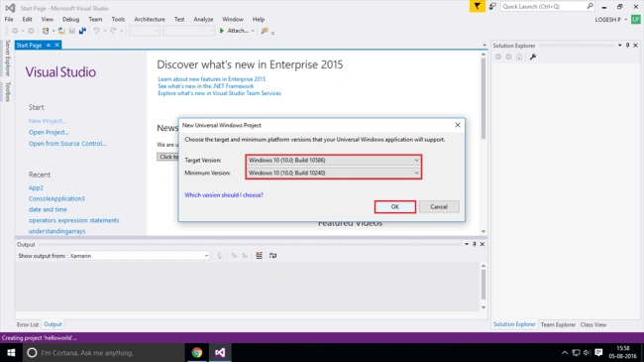
Task: Open the File menu
Action: 9,19
